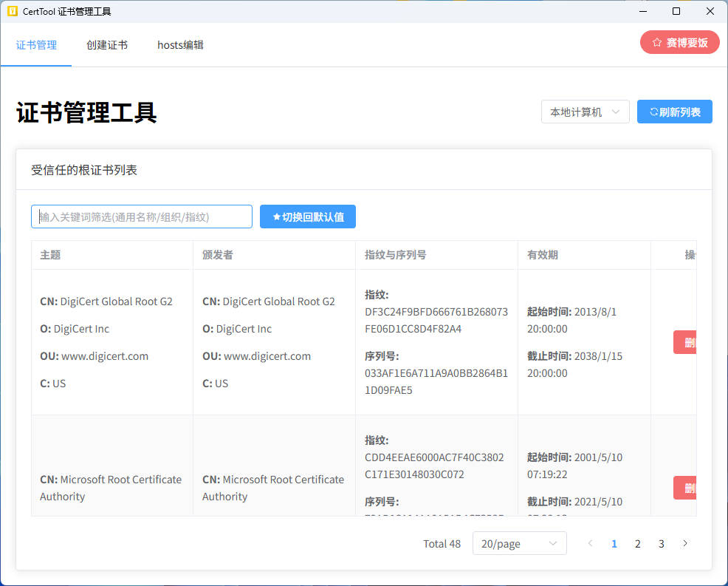Select current page 1 in pagination
The height and width of the screenshot is (586, 728).
[614, 544]
